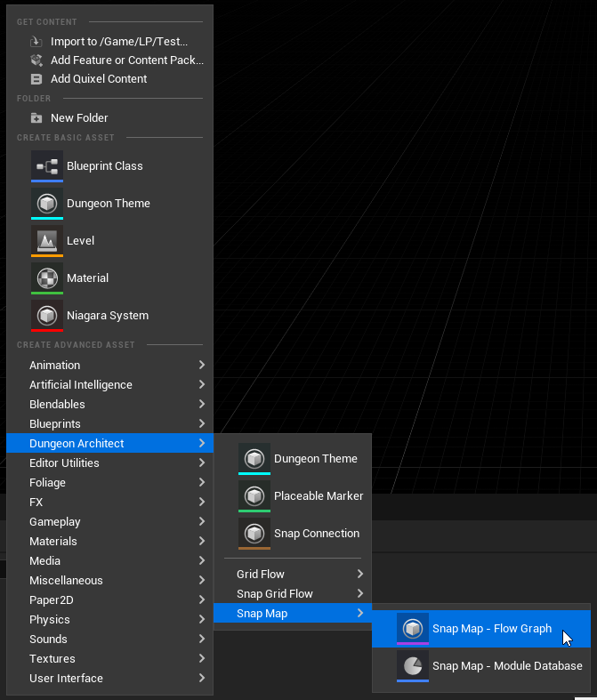Expand the Sounds submenu

(x=109, y=640)
